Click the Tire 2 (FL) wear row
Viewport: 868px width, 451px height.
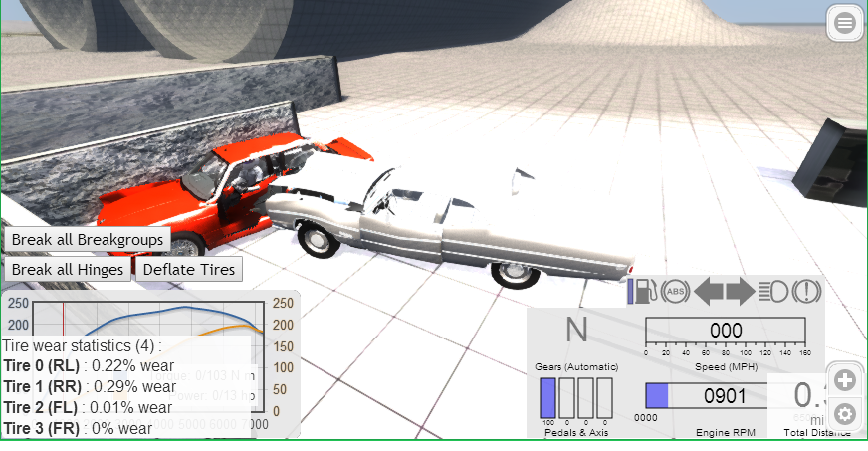(88, 408)
